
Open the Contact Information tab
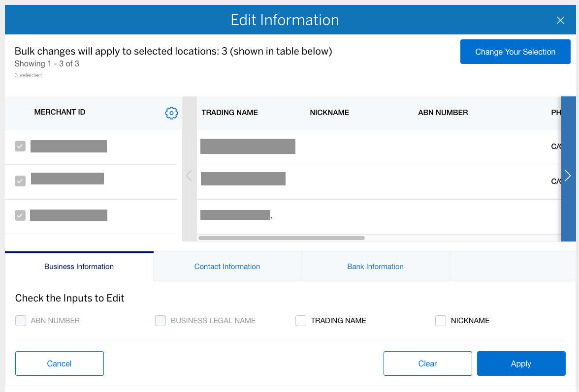(x=227, y=267)
